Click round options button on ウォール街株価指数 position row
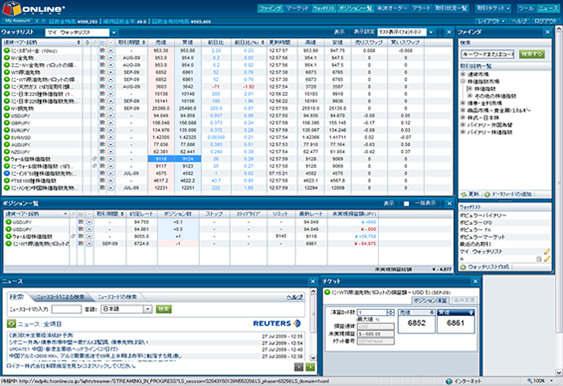 point(89,236)
